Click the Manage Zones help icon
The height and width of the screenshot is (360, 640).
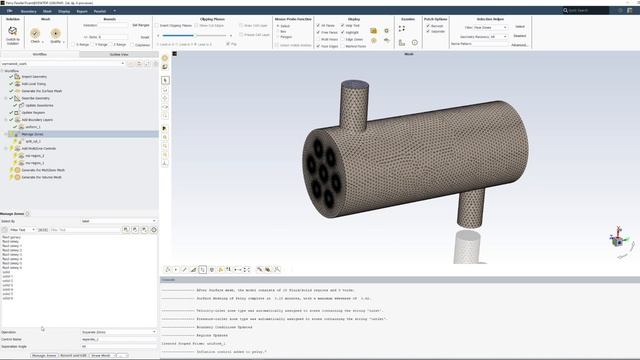tap(28, 213)
